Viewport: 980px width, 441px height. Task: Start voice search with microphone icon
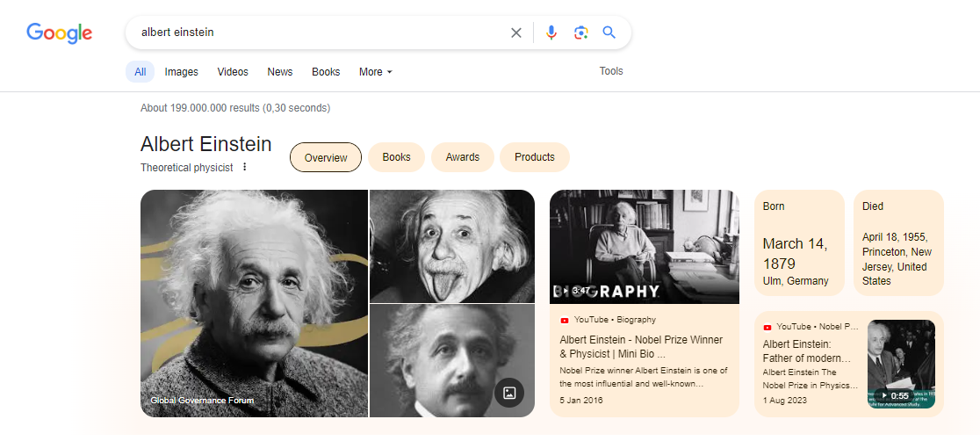click(551, 33)
